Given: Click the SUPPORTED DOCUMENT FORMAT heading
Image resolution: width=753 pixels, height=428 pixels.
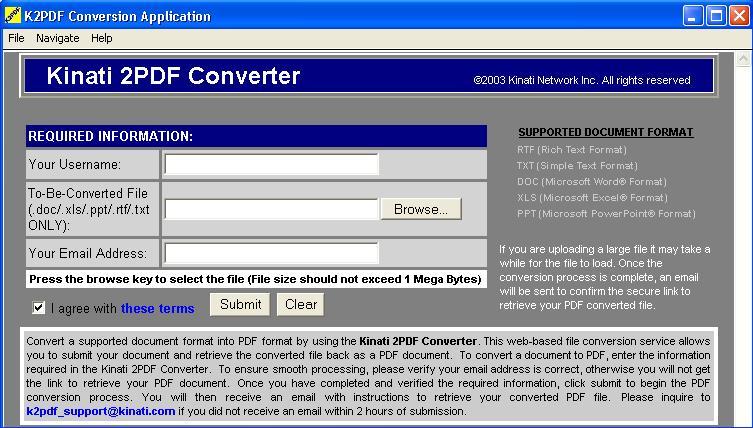Looking at the screenshot, I should (606, 132).
